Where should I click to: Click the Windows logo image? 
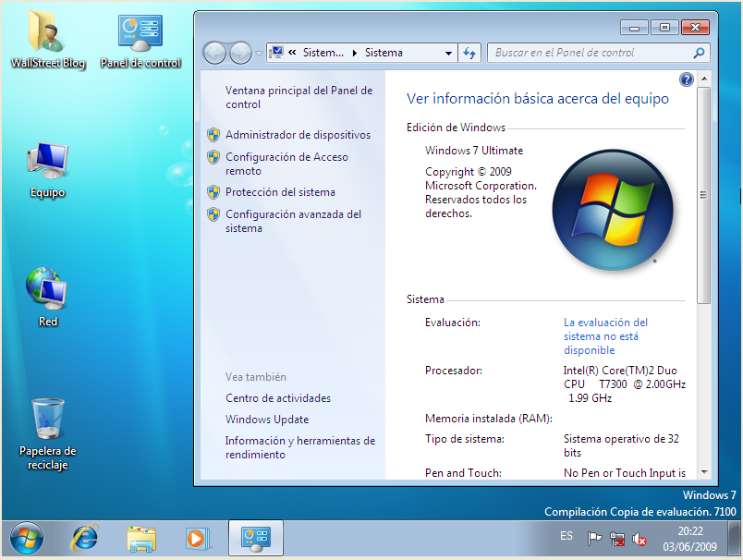tap(612, 210)
